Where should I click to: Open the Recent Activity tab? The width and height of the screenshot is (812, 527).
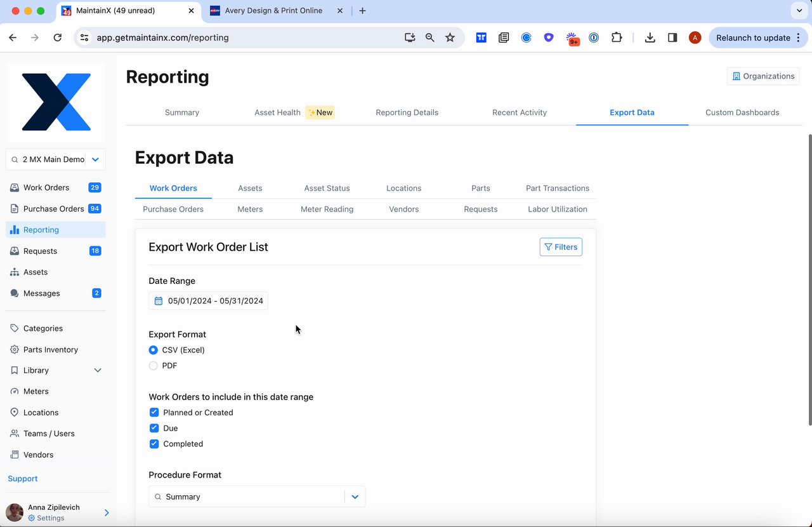pyautogui.click(x=520, y=112)
